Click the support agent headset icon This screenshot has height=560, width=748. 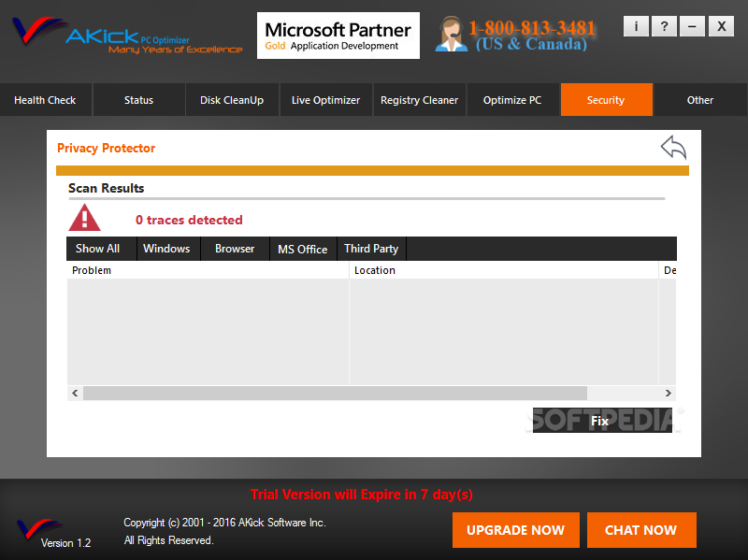click(x=451, y=34)
